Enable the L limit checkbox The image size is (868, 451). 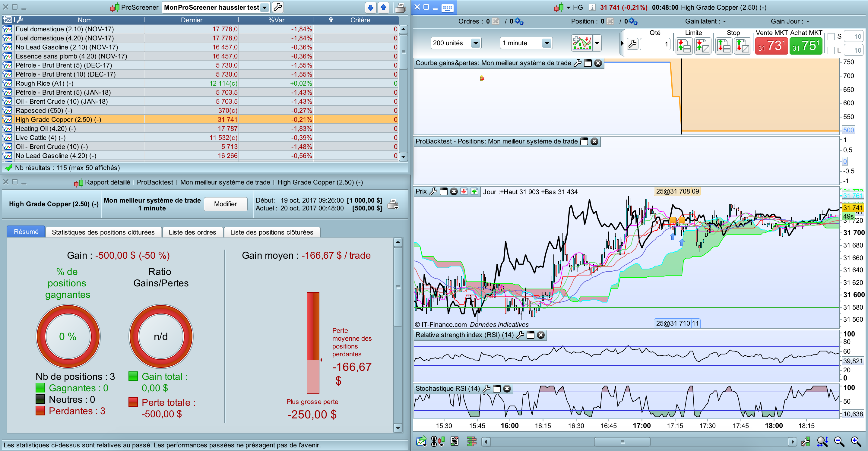pos(831,50)
